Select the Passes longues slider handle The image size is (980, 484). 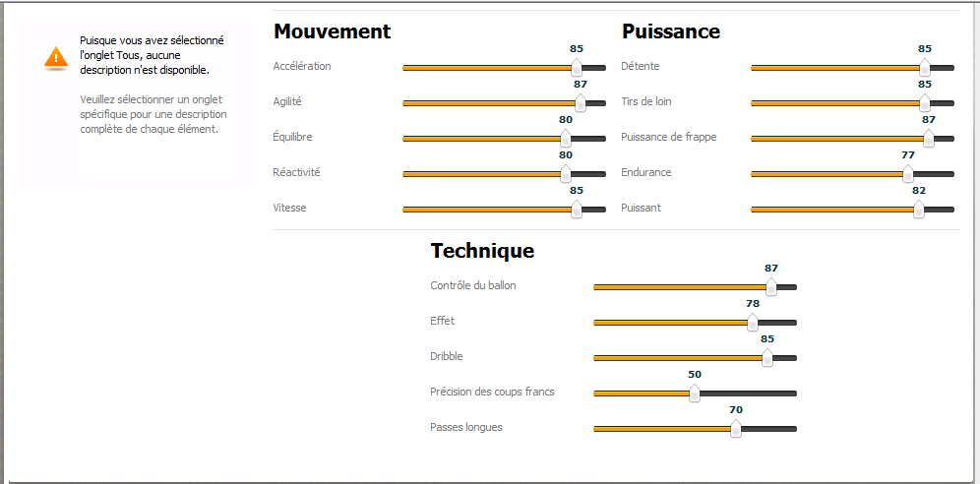pyautogui.click(x=736, y=428)
